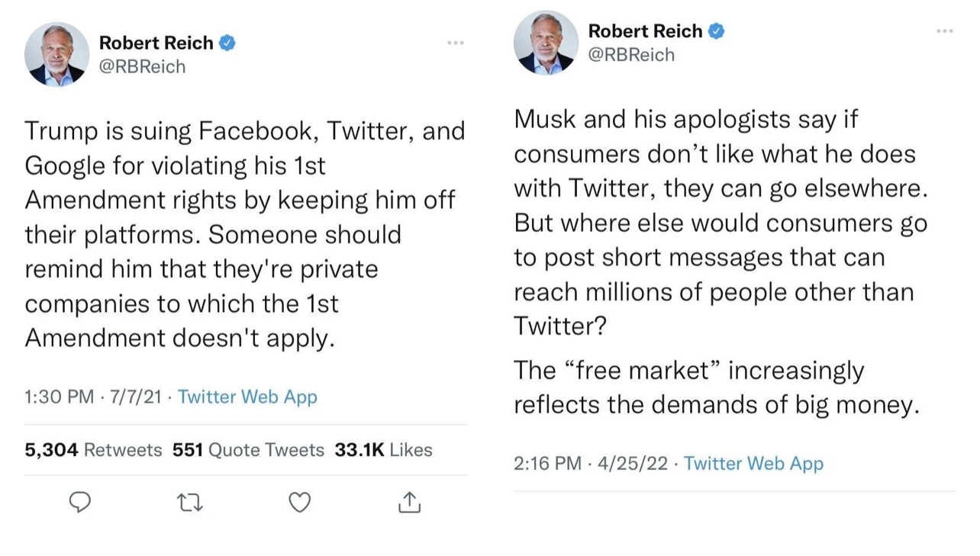Click the 2:16 PM · 4/25/22 timestamp
The width and height of the screenshot is (980, 556).
(x=592, y=463)
